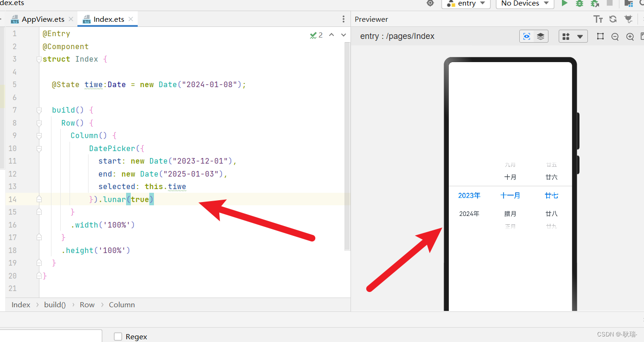Go to next highlighted problem arrow

click(x=344, y=35)
